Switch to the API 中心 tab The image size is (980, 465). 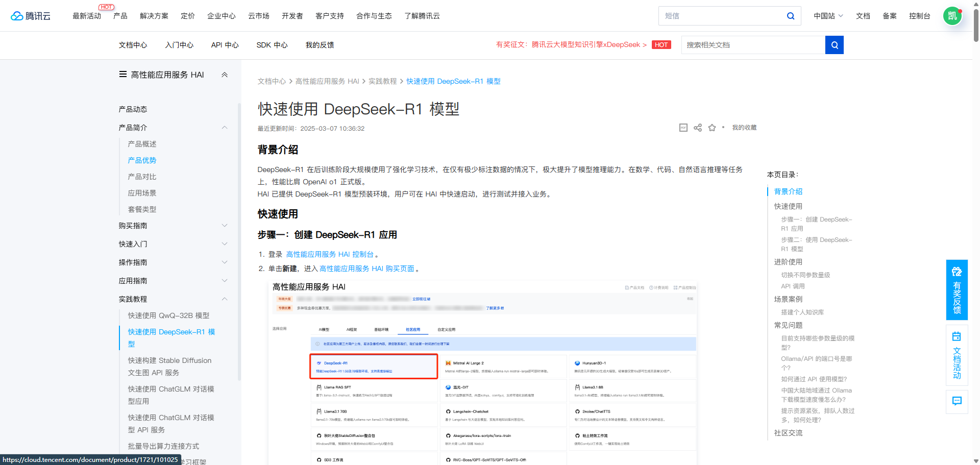point(225,45)
